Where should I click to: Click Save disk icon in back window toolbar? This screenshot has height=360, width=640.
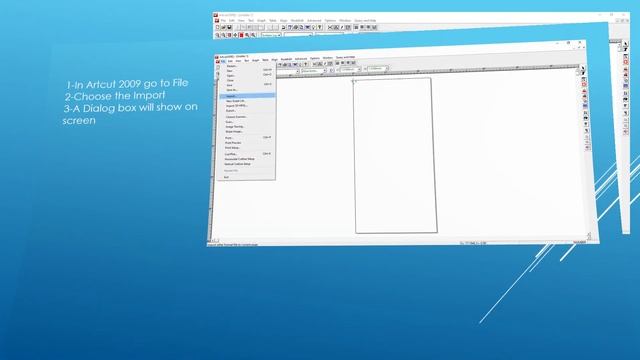229,27
